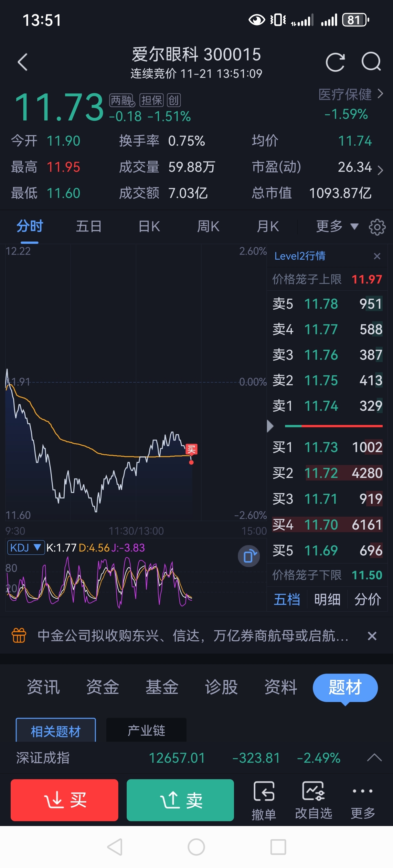Open the 资料 section tab
This screenshot has width=393, height=868.
(281, 687)
